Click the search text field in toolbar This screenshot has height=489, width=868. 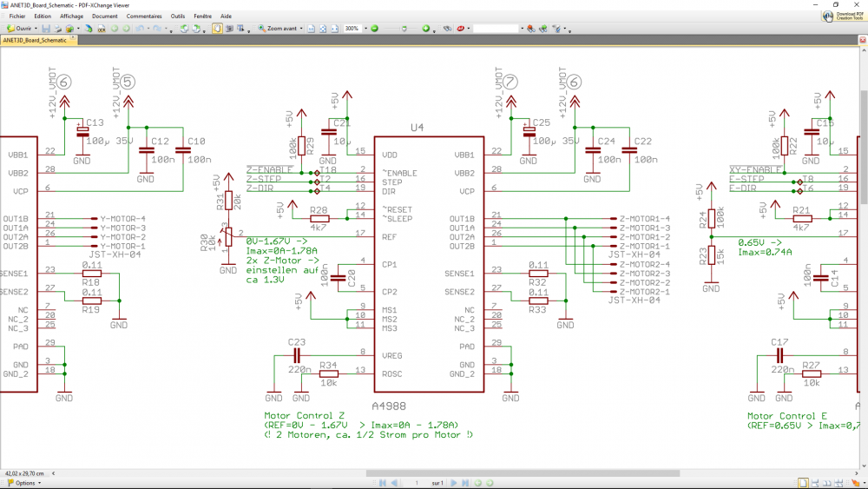pos(496,29)
